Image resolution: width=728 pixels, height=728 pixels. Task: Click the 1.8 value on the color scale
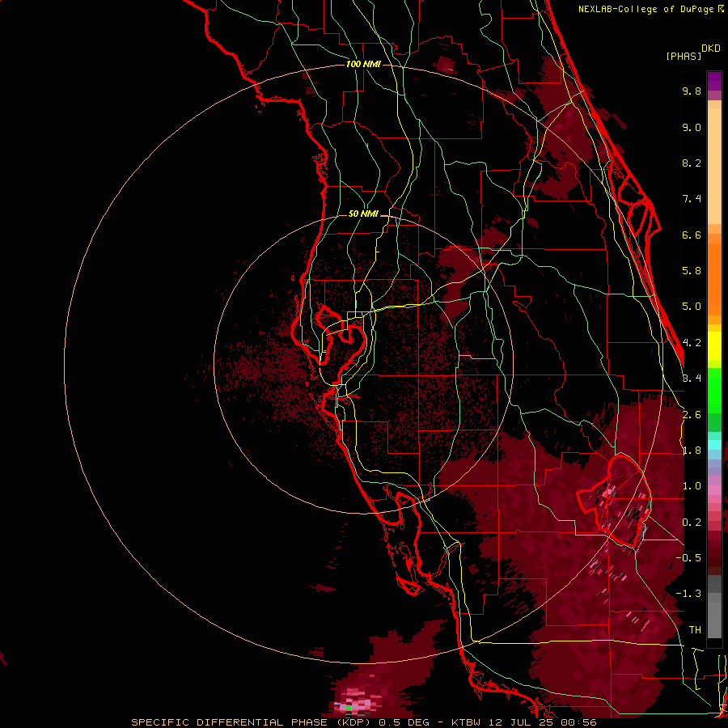692,451
